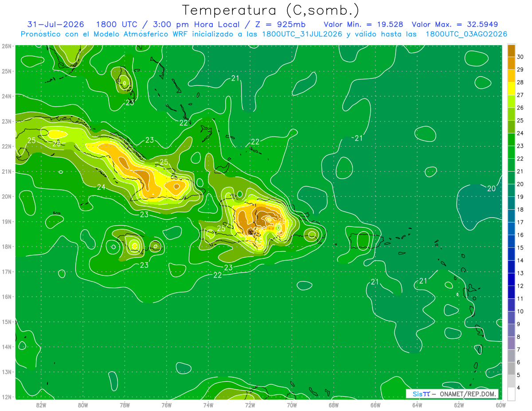The width and height of the screenshot is (532, 411).
Task: Click the legend scale label '4'
Action: coord(519,388)
